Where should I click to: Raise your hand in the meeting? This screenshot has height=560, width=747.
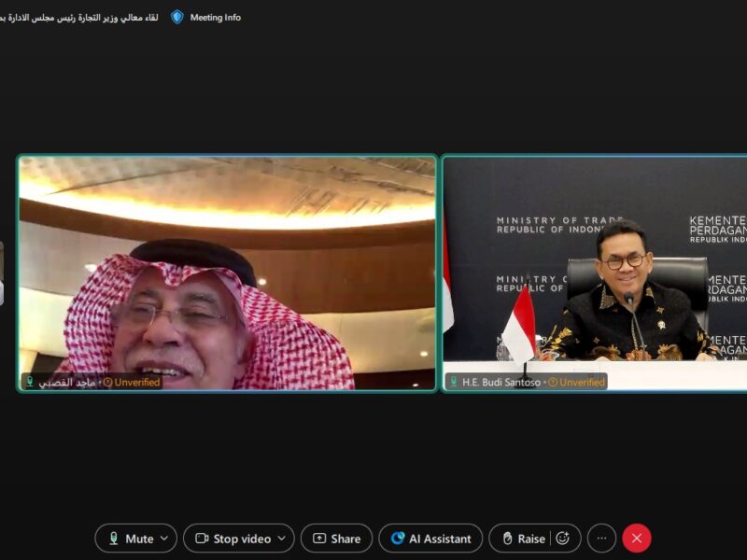click(523, 539)
